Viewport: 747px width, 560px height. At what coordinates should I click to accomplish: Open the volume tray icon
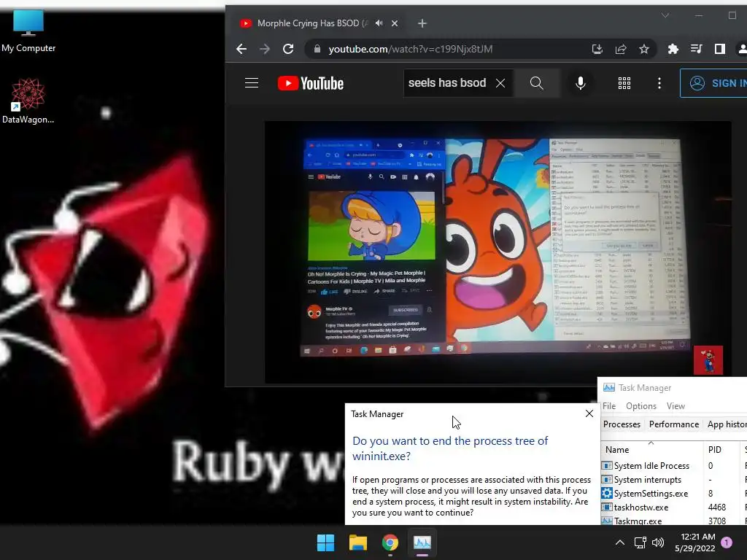pyautogui.click(x=658, y=542)
